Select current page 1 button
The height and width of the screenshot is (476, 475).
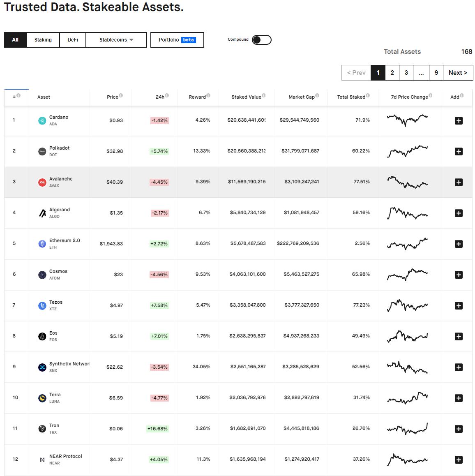click(x=378, y=73)
